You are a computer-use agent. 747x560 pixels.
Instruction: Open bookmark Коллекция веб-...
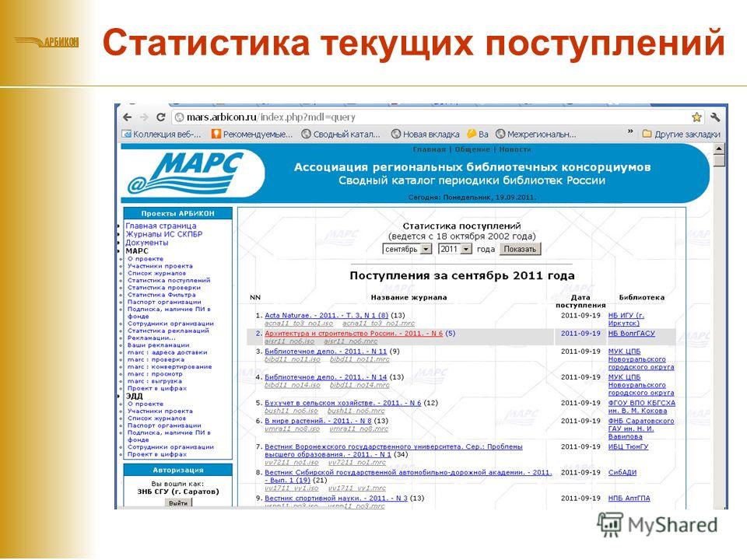click(x=162, y=135)
